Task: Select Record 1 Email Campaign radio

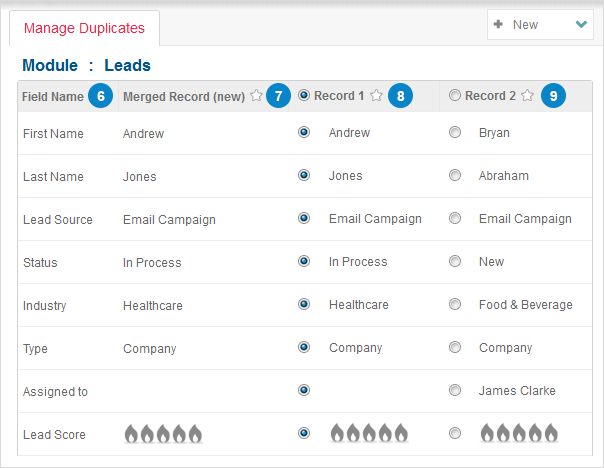Action: point(304,218)
